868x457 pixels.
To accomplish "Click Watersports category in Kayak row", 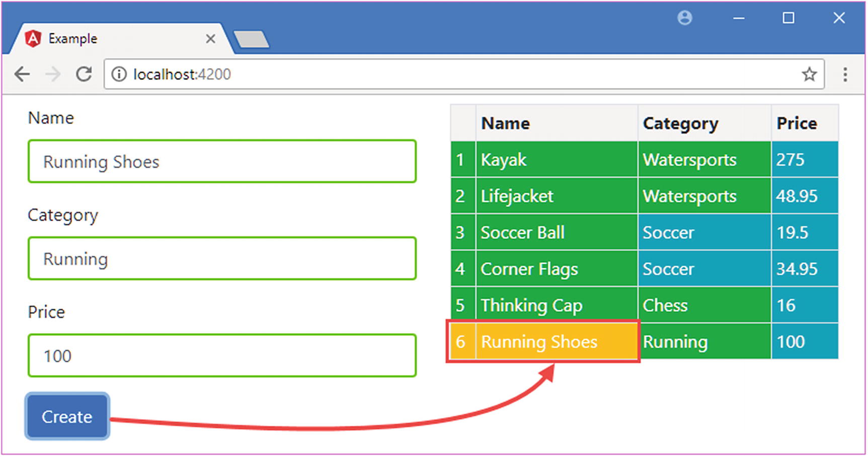I will point(704,160).
